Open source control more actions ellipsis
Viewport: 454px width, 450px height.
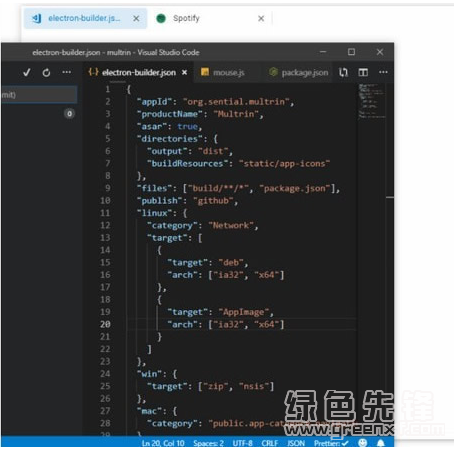coord(67,72)
